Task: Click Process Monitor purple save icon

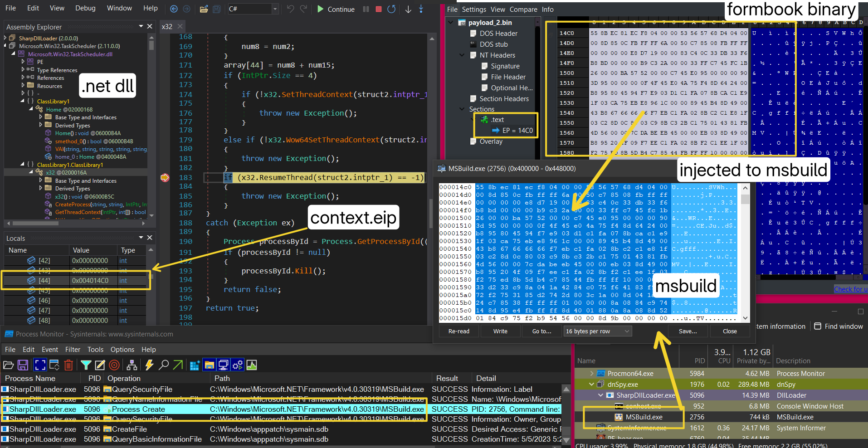Action: pos(23,365)
